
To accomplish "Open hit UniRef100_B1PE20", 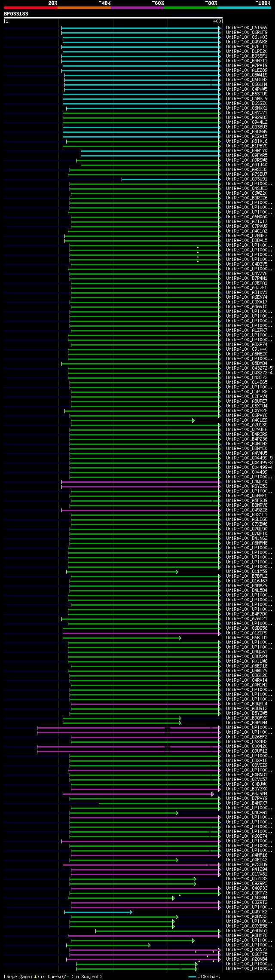I will 247,51.
